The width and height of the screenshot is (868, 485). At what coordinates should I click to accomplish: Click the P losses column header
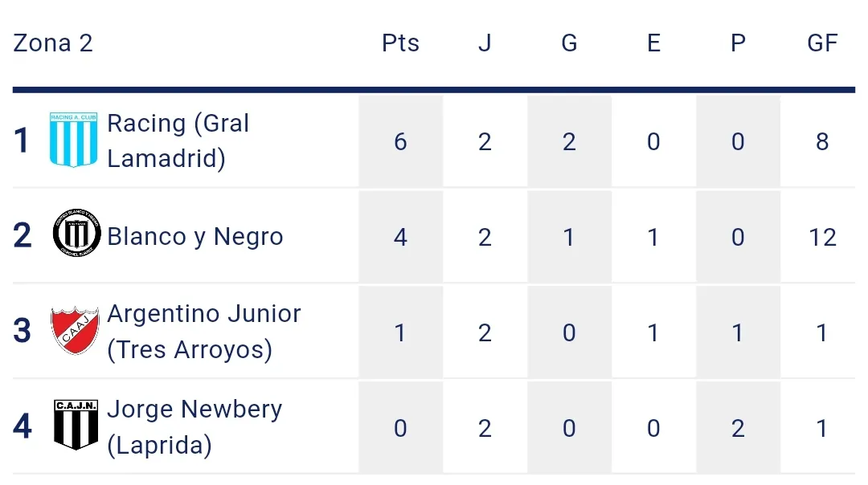738,43
